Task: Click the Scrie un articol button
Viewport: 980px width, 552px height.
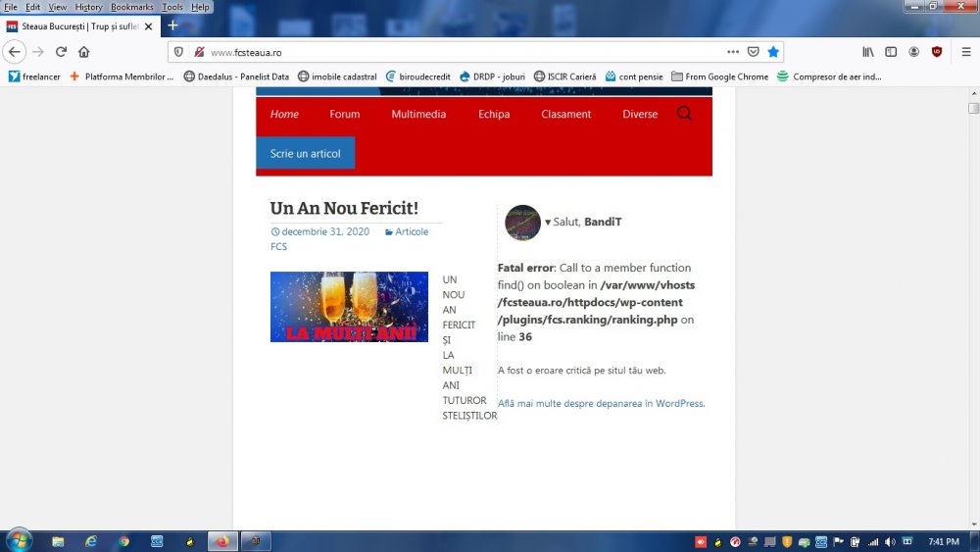Action: [305, 153]
